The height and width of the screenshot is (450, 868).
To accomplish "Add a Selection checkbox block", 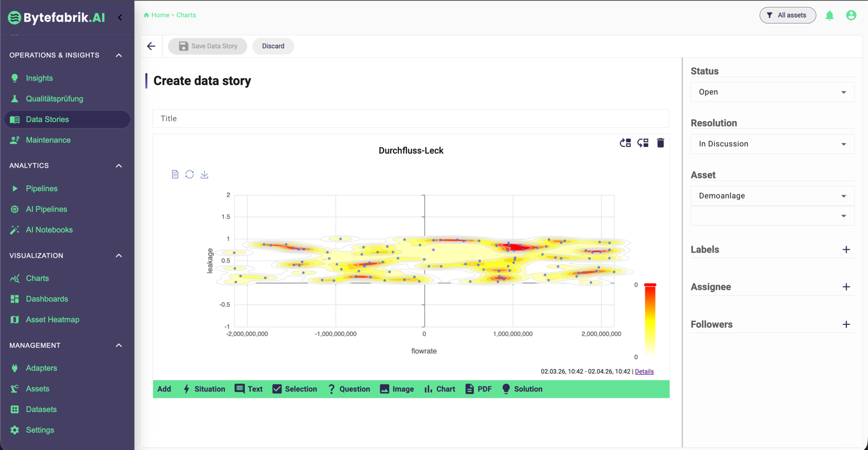I will (294, 389).
